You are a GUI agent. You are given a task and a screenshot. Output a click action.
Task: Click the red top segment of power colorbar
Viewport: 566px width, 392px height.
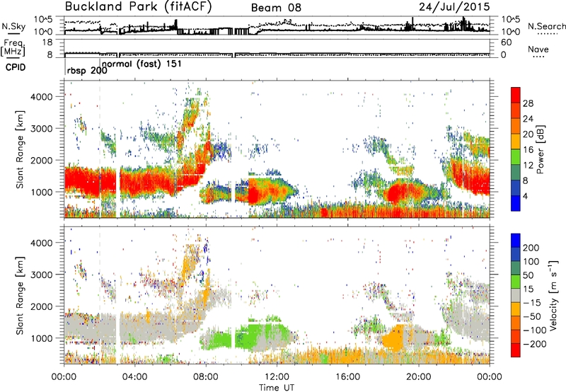516,95
